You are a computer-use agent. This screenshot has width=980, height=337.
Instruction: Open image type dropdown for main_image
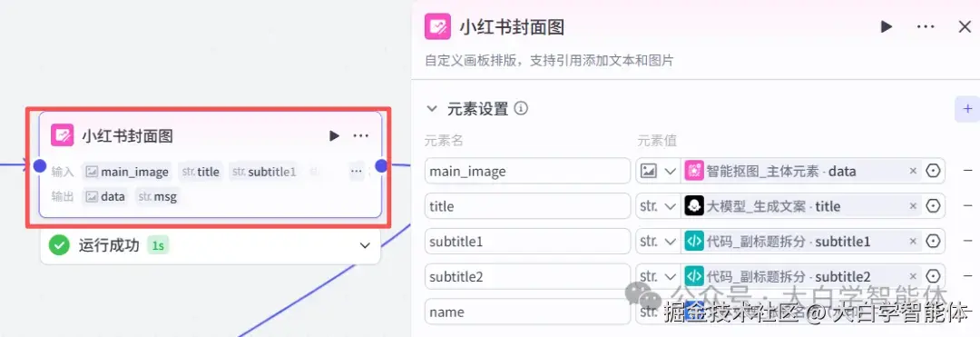pyautogui.click(x=658, y=171)
